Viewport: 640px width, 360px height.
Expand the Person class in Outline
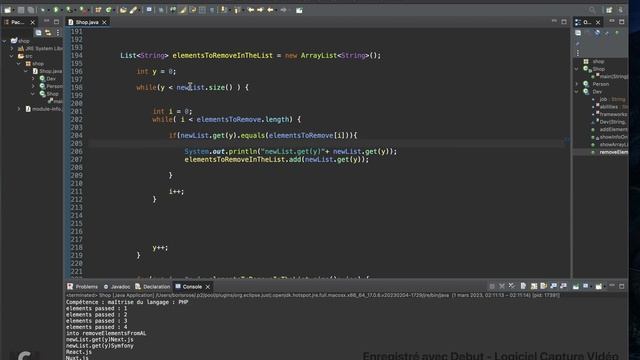(577, 84)
